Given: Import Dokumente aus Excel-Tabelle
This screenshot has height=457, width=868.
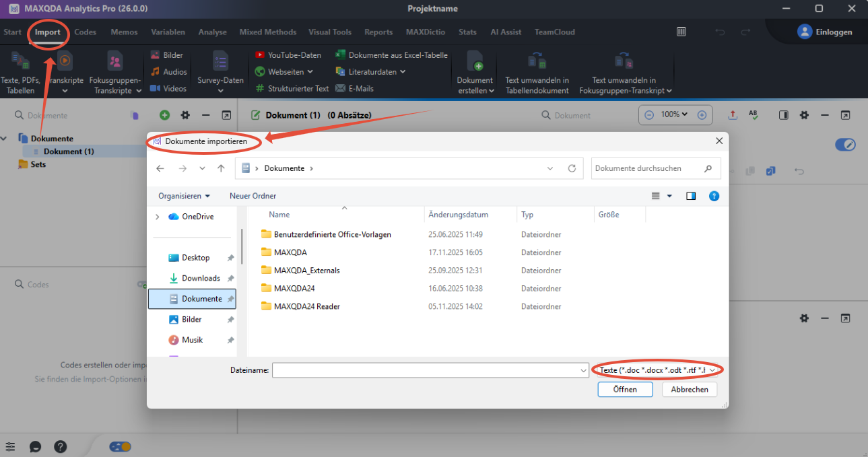Looking at the screenshot, I should click(391, 55).
